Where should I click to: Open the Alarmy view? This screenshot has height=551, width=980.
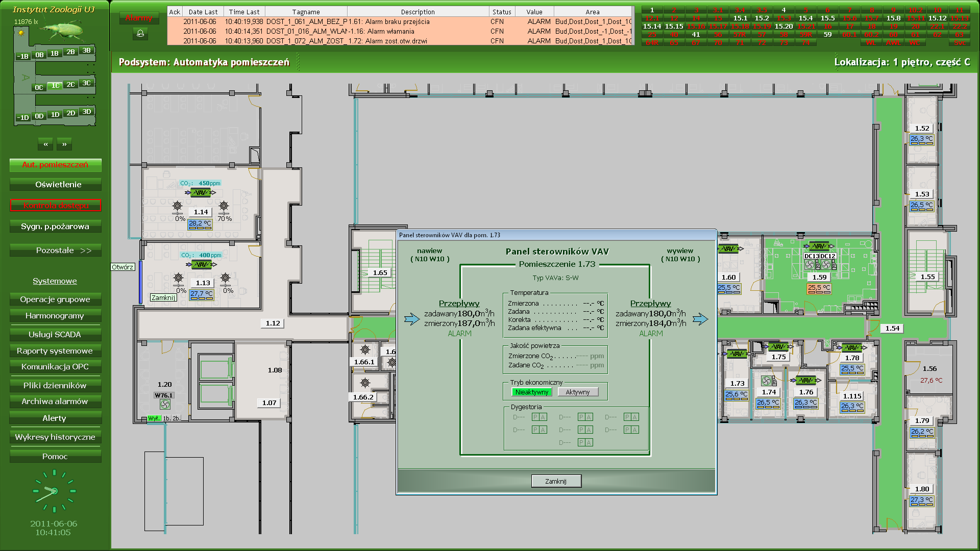(x=139, y=18)
